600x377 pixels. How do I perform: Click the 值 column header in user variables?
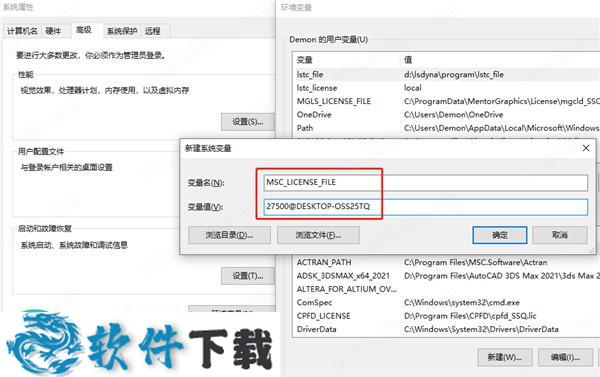pos(408,60)
